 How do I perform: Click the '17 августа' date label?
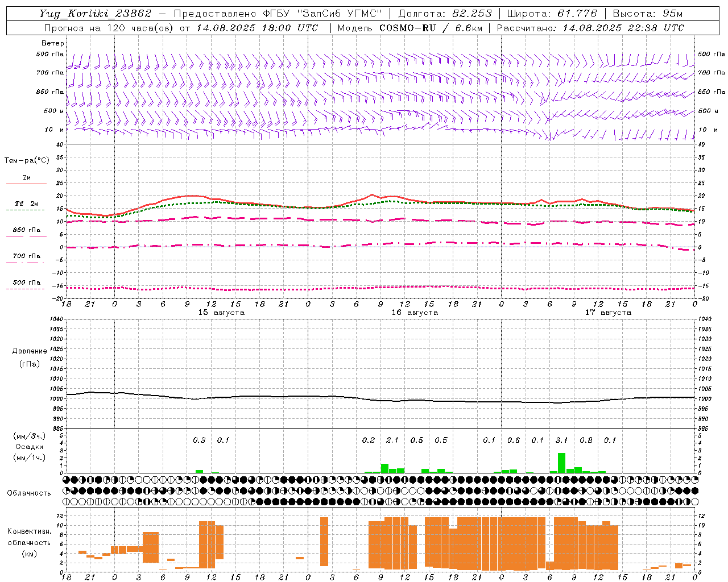tap(608, 313)
